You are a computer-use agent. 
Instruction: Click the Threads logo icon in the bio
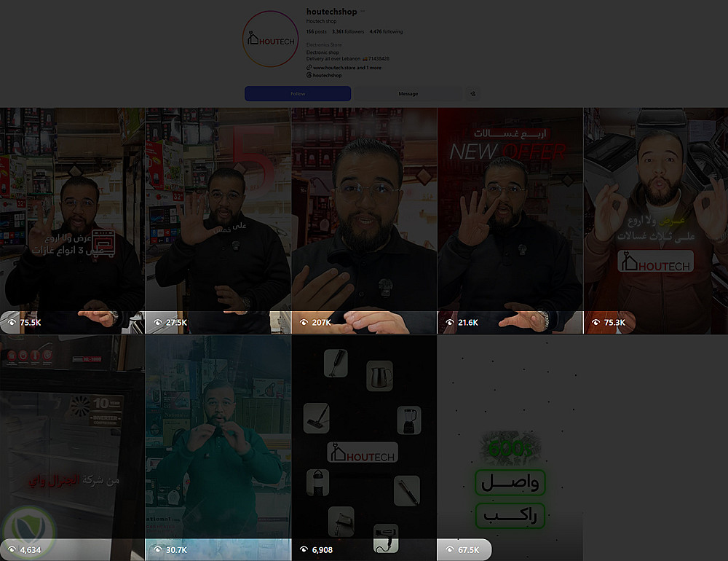pos(309,75)
